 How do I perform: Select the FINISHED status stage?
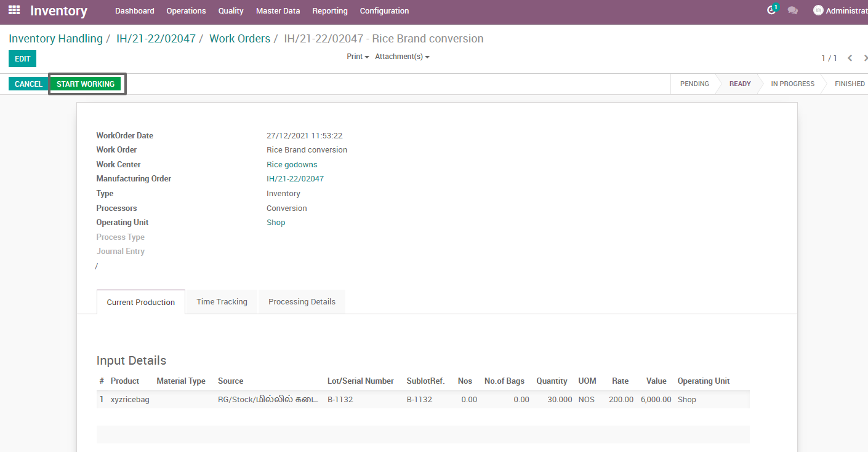(850, 84)
